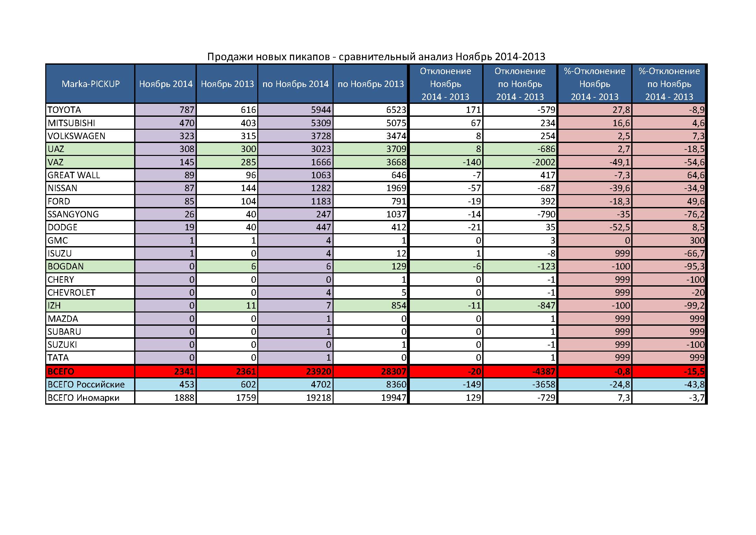This screenshot has height=535, width=756.
Task: Click the VOLKSWAGEN brand cell
Action: (x=76, y=136)
